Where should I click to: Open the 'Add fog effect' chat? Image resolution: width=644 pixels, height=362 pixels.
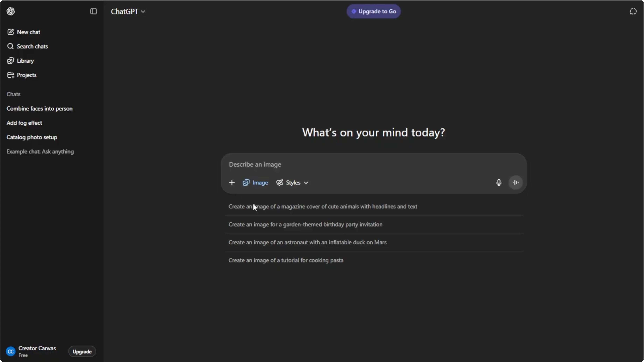(x=24, y=123)
